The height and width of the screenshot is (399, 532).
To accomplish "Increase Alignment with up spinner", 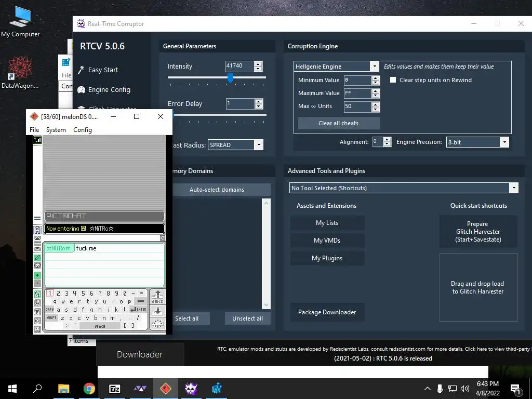I will pyautogui.click(x=387, y=140).
